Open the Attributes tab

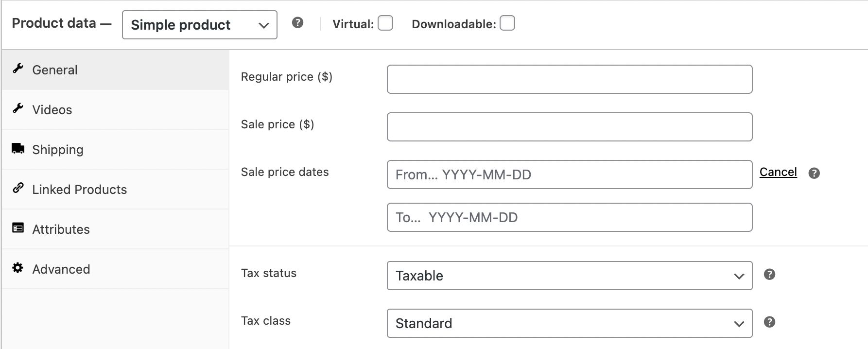point(115,229)
